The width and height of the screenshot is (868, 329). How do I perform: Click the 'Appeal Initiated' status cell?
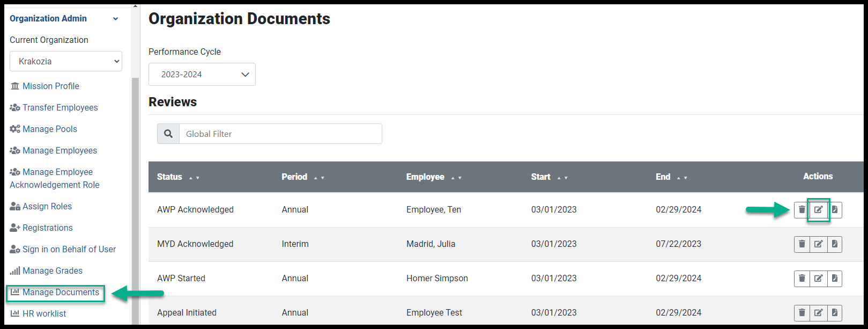click(187, 313)
